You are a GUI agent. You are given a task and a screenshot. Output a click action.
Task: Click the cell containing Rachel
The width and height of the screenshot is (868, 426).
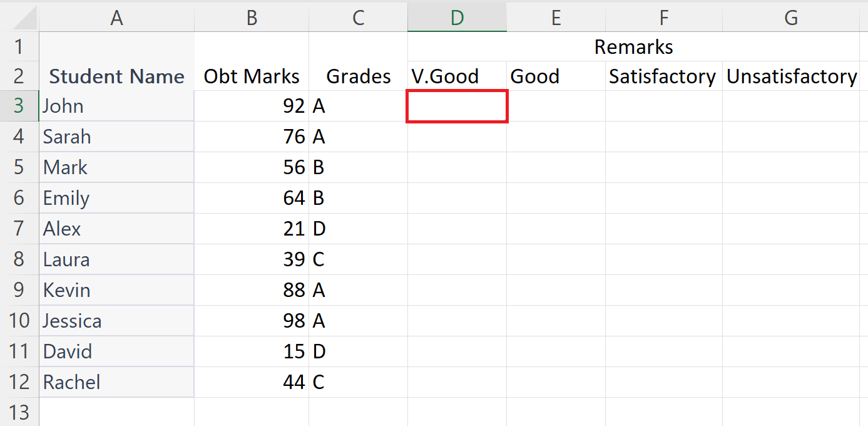(x=116, y=382)
